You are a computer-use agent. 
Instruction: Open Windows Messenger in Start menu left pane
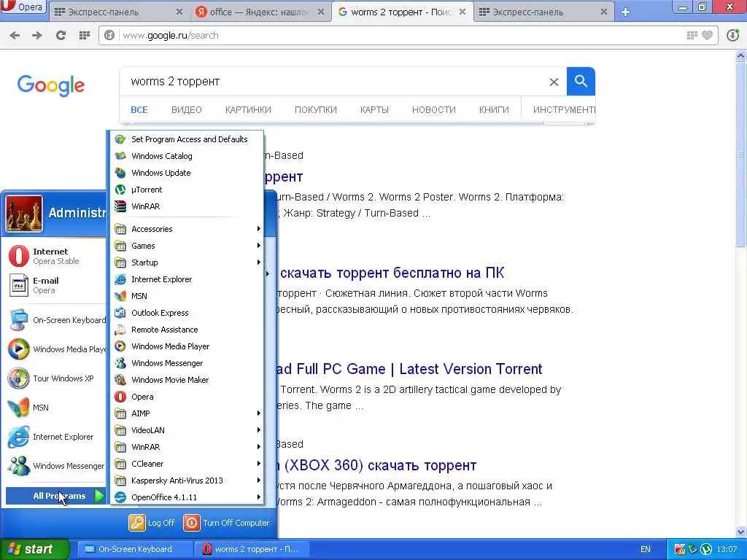[56, 466]
